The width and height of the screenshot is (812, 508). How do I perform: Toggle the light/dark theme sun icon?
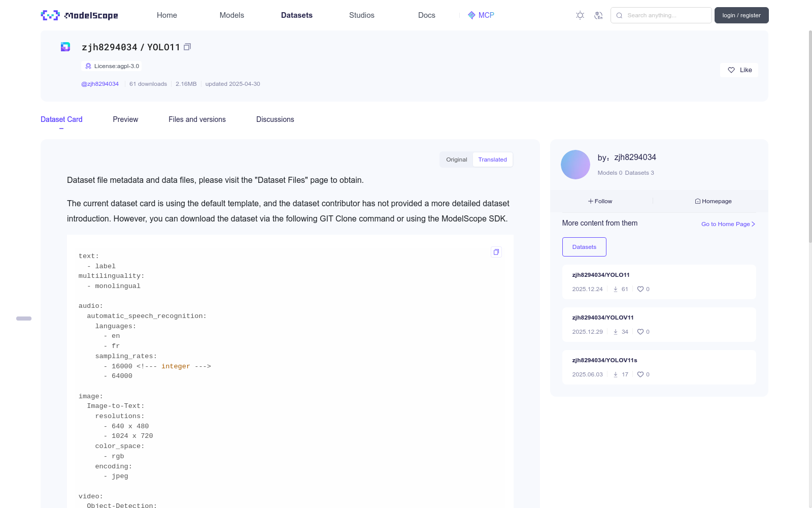pos(580,15)
